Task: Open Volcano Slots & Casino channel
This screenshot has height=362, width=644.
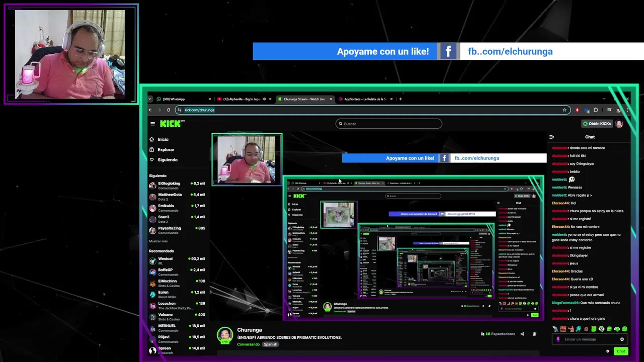Action: (x=177, y=317)
